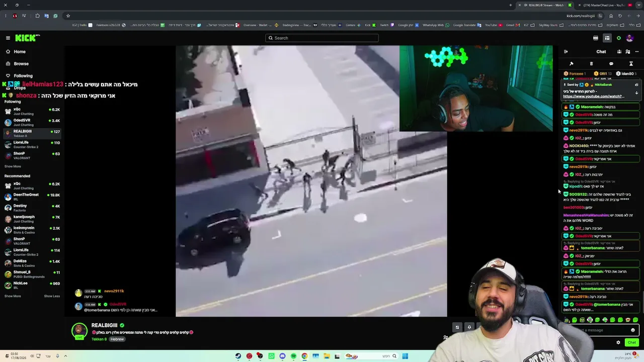Click the square icon left of the bell
This screenshot has height=362, width=644.
(457, 327)
